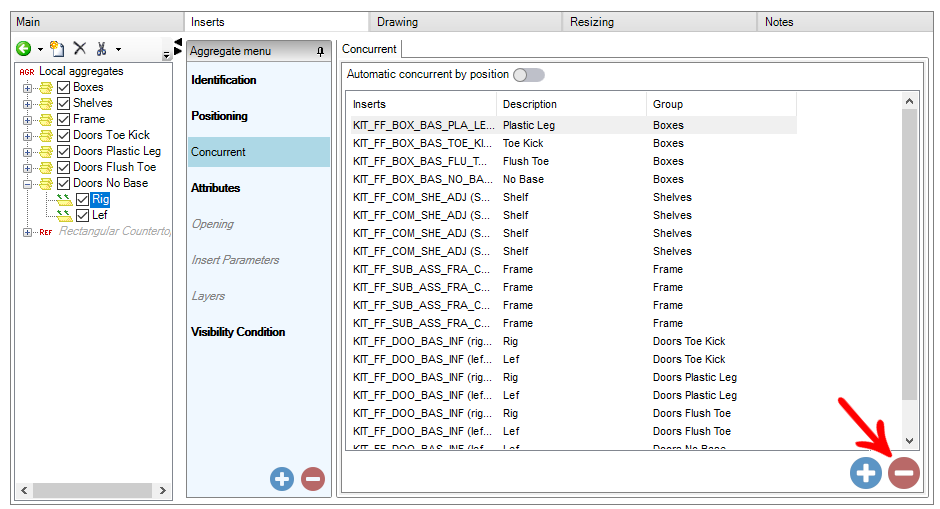Switch to the Drawing tab

(x=466, y=22)
